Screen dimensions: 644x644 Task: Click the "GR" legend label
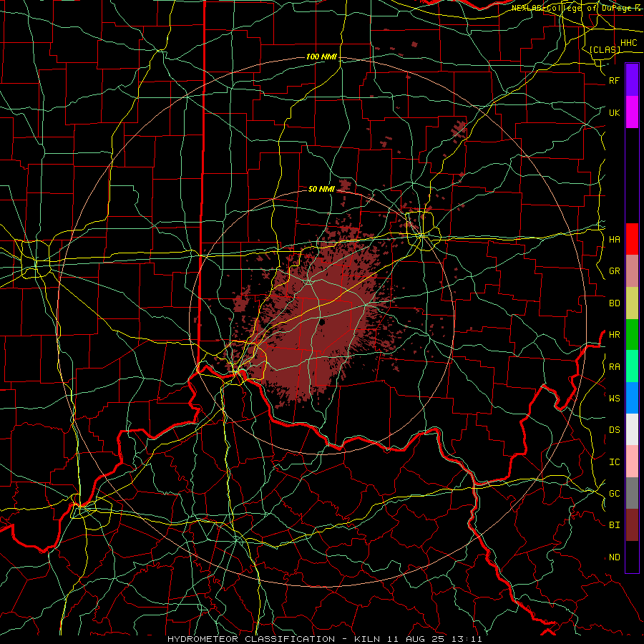coord(614,271)
